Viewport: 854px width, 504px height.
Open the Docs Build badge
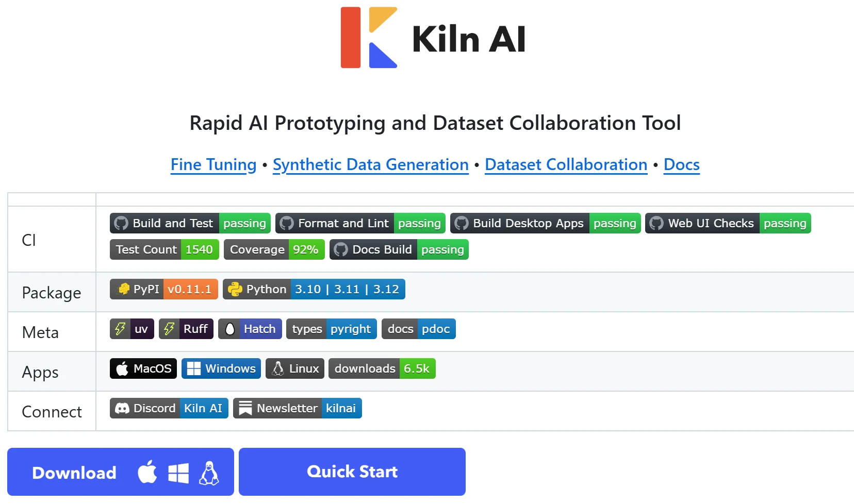[399, 249]
